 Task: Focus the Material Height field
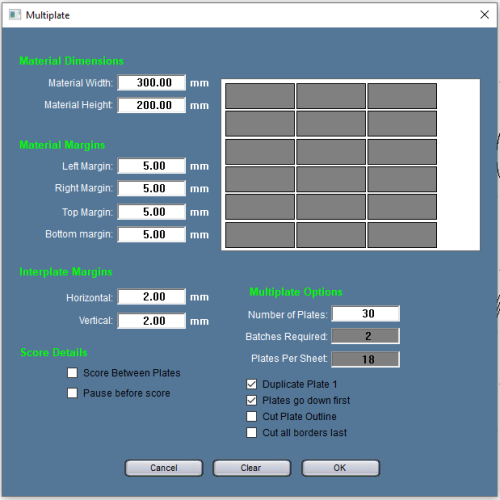152,105
